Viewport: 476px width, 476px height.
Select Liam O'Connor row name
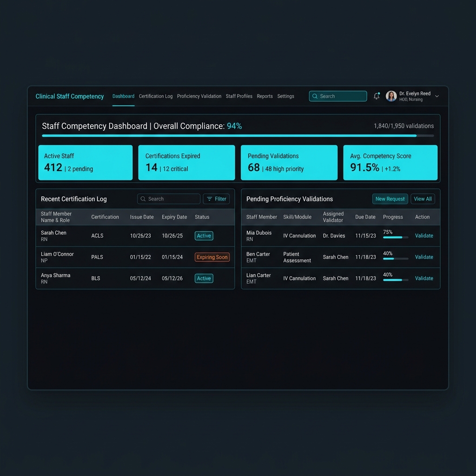57,254
